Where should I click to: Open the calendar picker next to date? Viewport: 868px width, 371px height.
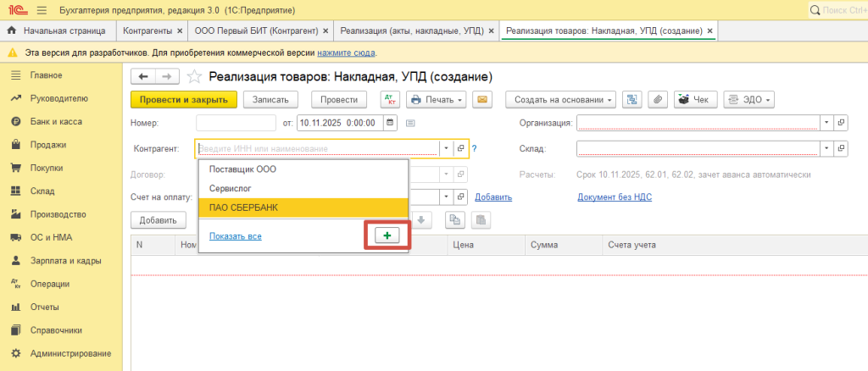(x=390, y=123)
